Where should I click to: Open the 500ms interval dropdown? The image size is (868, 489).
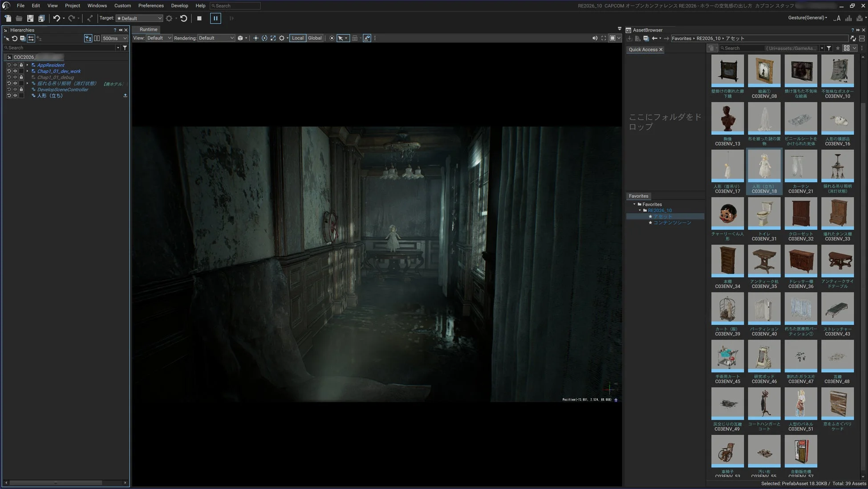115,39
